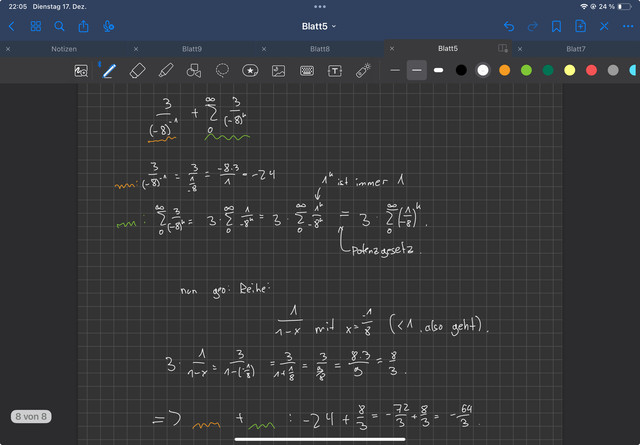Select the Highlighter tool

pos(166,71)
